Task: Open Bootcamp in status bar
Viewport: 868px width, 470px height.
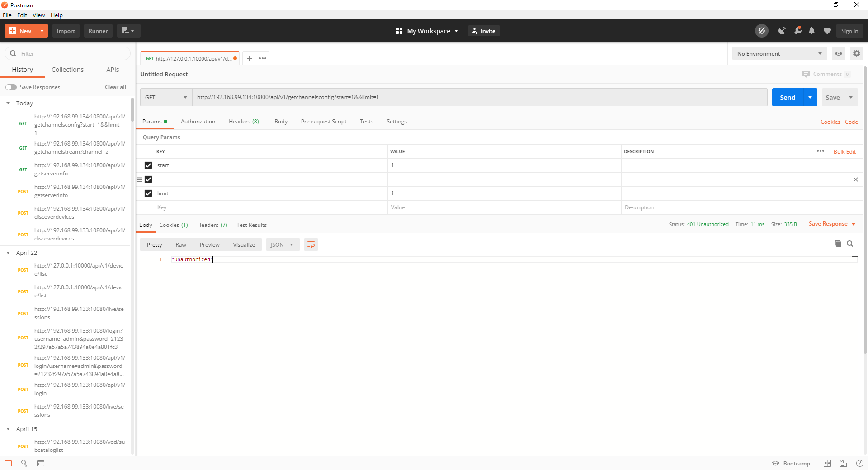Action: click(791, 463)
